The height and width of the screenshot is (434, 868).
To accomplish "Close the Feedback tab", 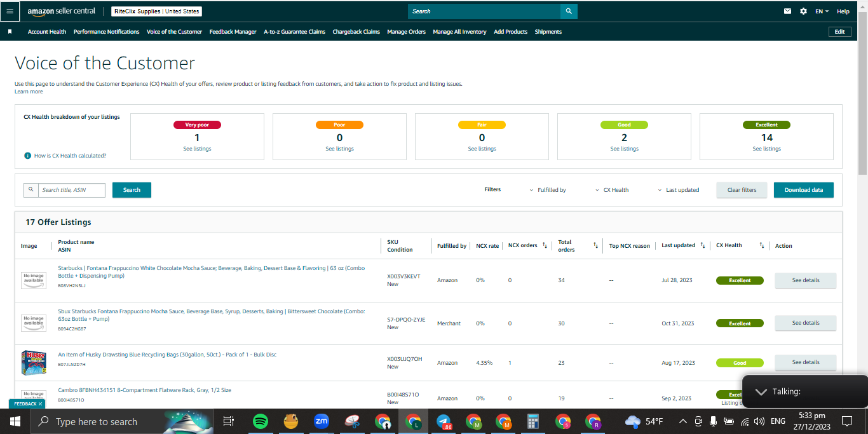I will point(40,403).
